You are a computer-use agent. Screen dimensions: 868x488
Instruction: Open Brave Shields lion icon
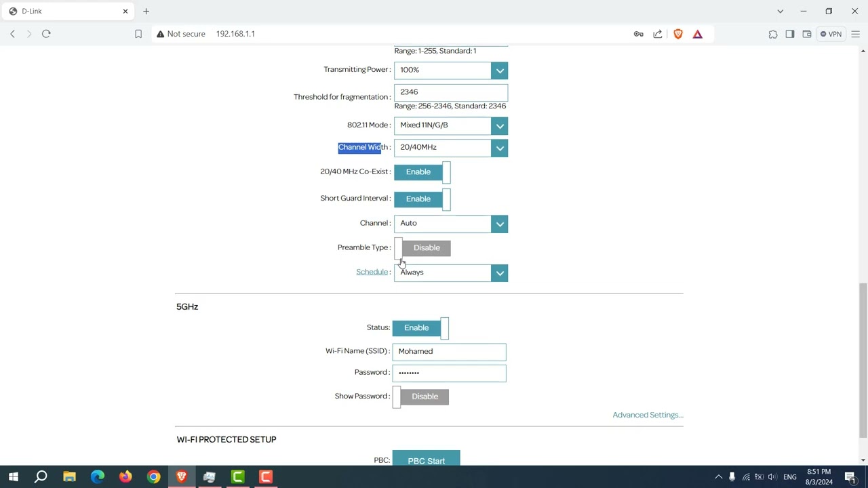click(678, 34)
